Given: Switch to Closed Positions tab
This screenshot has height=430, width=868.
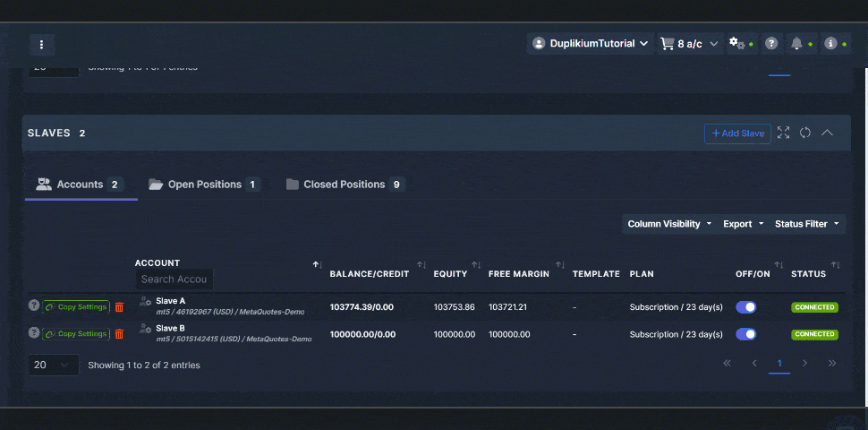Looking at the screenshot, I should (x=345, y=185).
